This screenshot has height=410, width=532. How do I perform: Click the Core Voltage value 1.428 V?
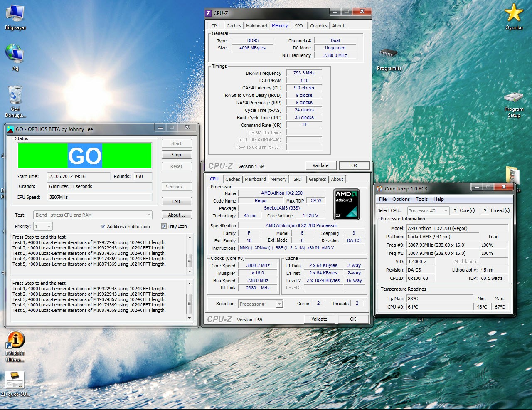tap(310, 215)
